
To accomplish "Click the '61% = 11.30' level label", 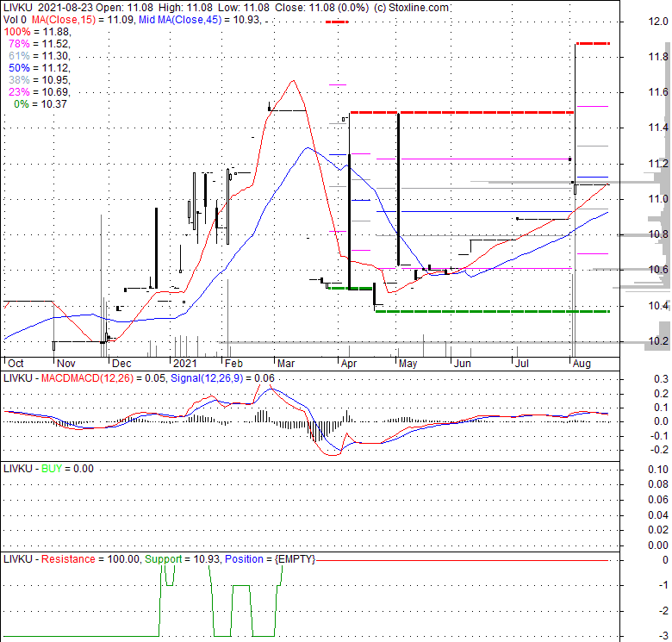I will (40, 56).
